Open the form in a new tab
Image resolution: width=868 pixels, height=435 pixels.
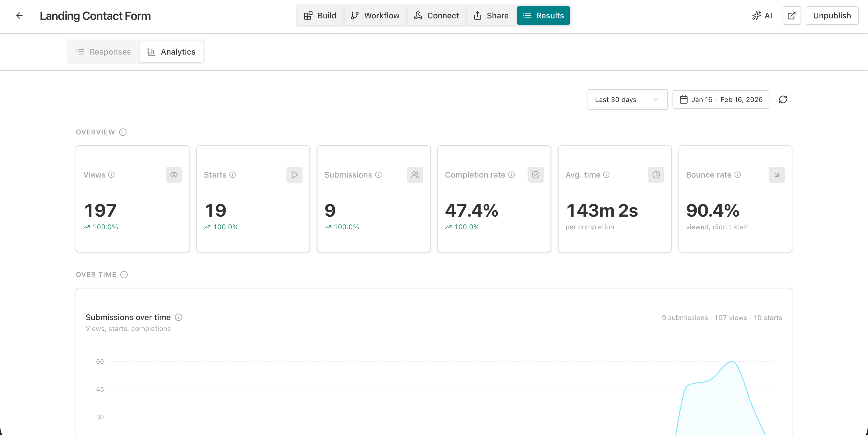point(792,16)
